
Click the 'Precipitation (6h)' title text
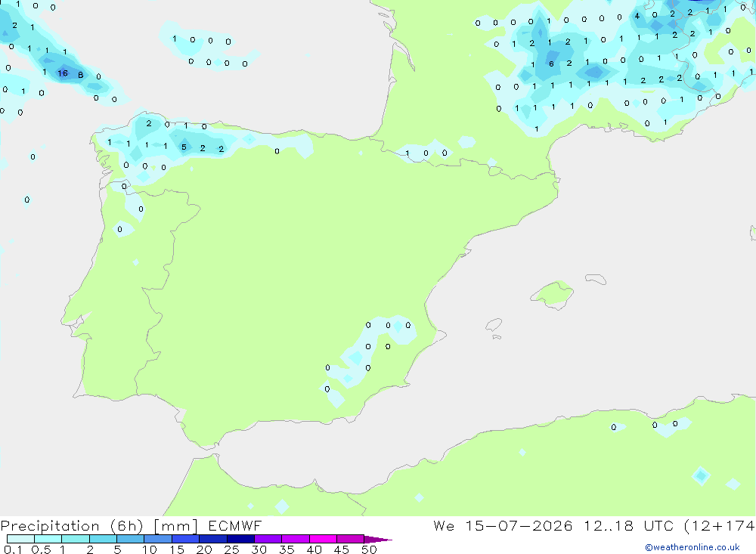pyautogui.click(x=72, y=526)
